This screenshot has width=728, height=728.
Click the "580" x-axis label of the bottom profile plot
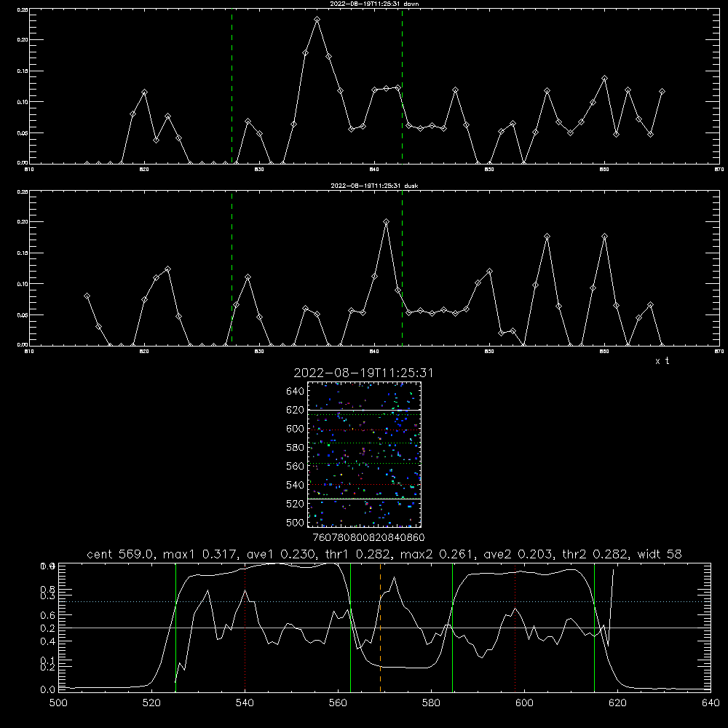click(431, 703)
